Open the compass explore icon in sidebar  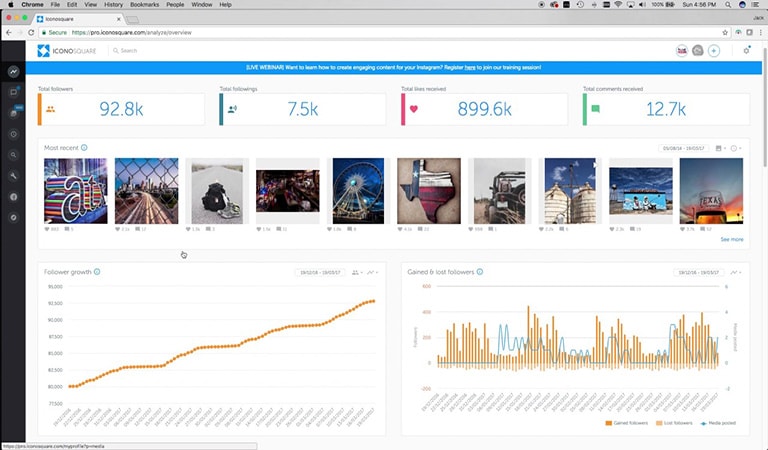[14, 217]
